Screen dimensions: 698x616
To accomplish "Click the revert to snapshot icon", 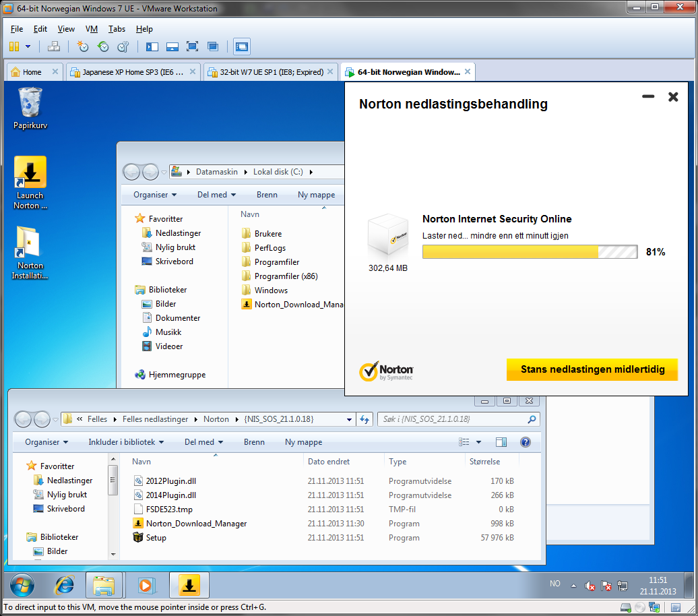I will coord(103,47).
